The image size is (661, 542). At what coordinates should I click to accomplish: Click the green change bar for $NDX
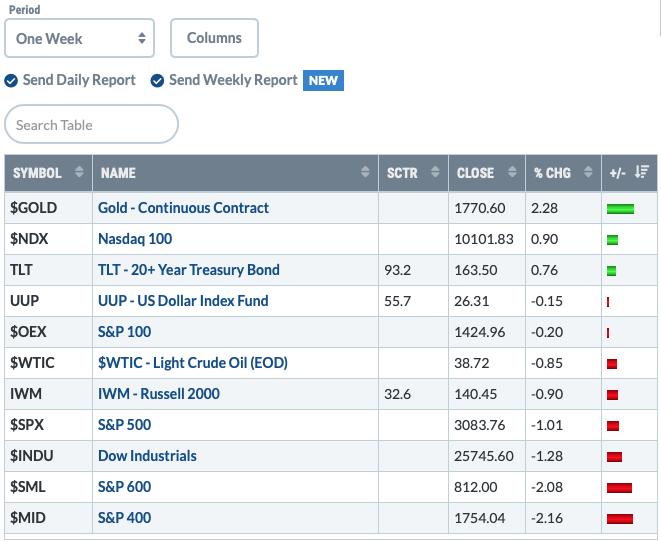click(x=612, y=240)
